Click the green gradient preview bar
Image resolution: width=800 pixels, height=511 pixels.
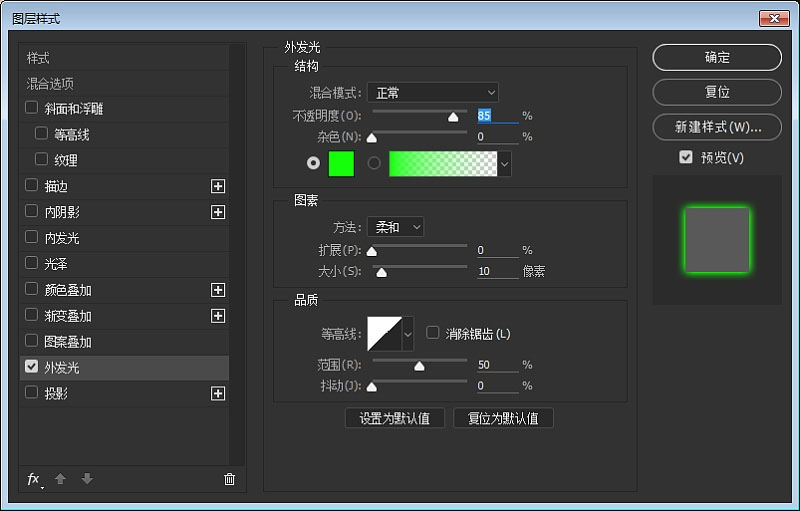(443, 164)
